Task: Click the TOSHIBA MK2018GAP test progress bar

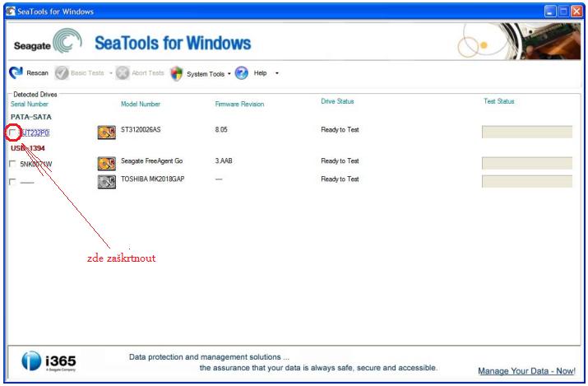Action: click(527, 181)
